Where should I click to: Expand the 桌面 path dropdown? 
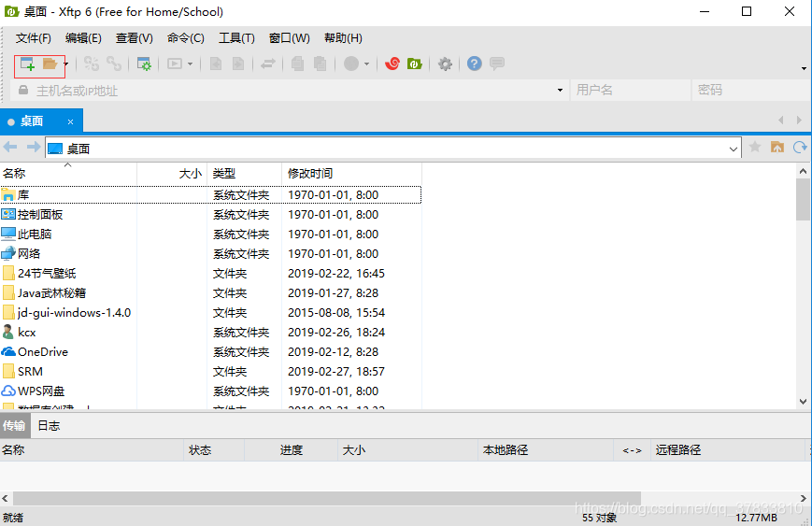tap(733, 149)
